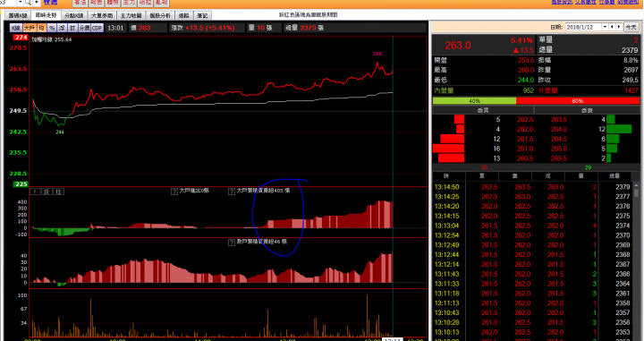Click the help icon beside 大戶累積買賣超405張
644x341 pixels.
(x=232, y=191)
